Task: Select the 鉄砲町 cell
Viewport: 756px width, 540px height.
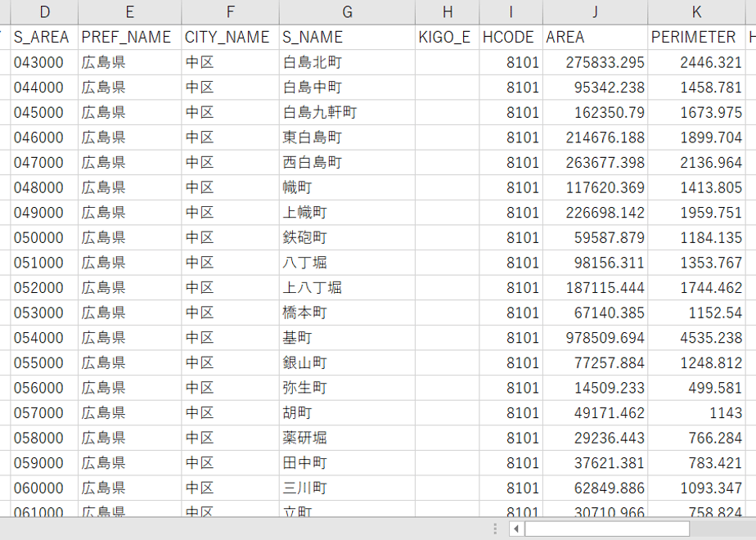Action: pos(347,238)
